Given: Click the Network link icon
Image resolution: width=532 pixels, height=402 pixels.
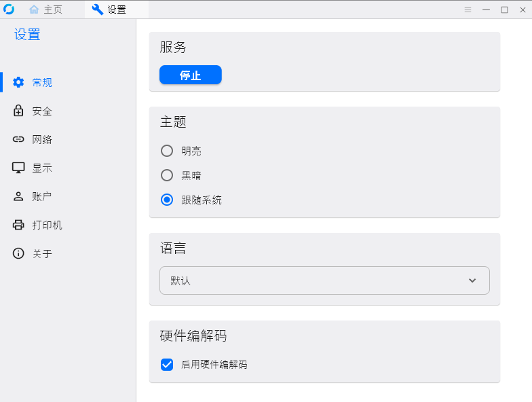Looking at the screenshot, I should tap(18, 139).
